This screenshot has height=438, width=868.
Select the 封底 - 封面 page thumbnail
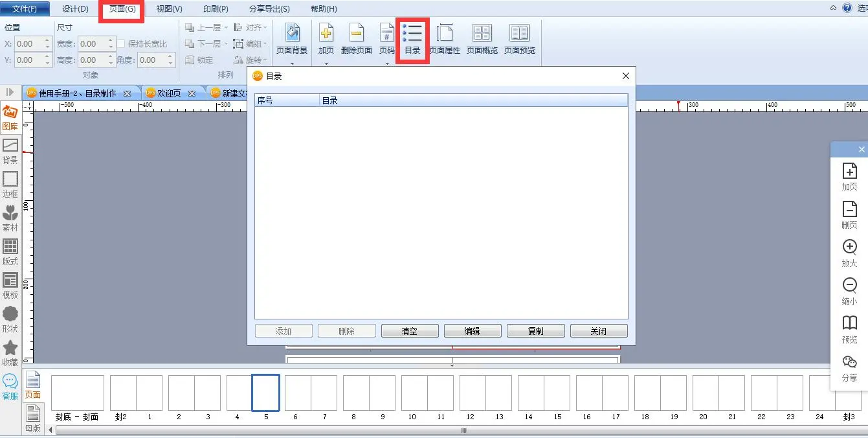point(77,398)
